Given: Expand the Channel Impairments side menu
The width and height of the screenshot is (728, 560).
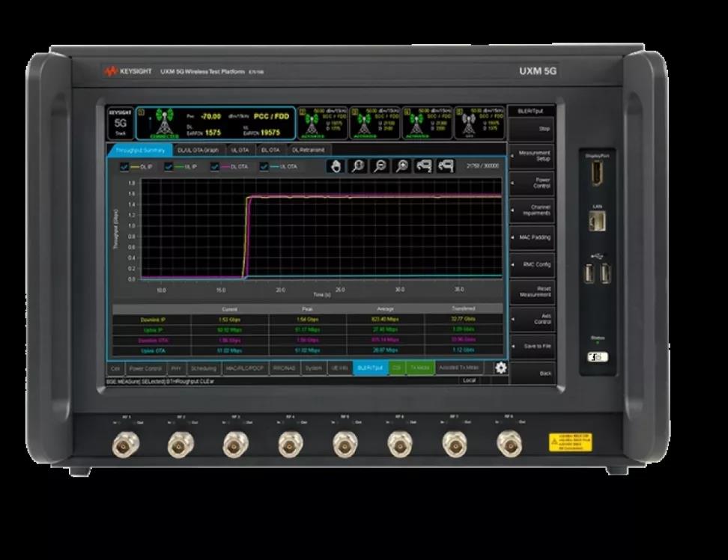Looking at the screenshot, I should [x=532, y=210].
